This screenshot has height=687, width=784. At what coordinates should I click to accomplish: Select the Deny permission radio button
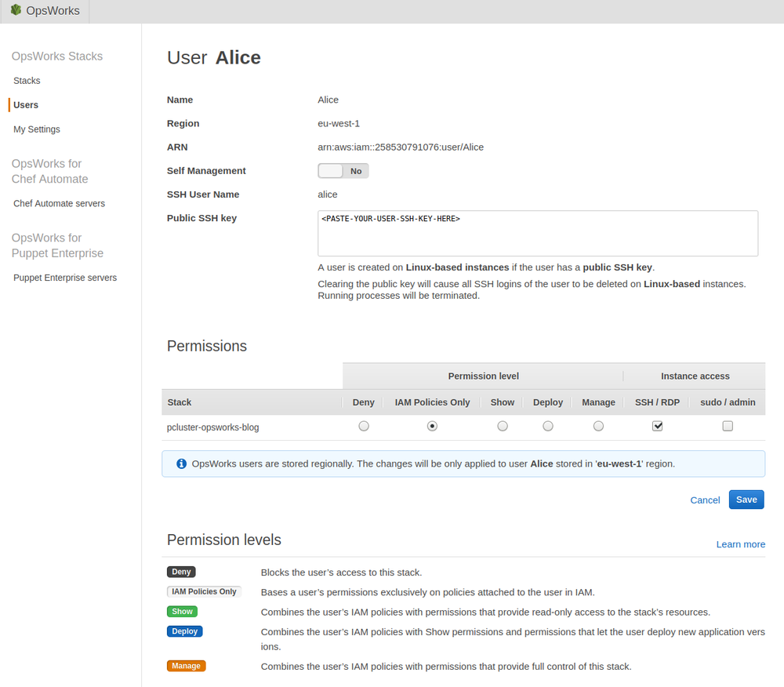pyautogui.click(x=363, y=425)
